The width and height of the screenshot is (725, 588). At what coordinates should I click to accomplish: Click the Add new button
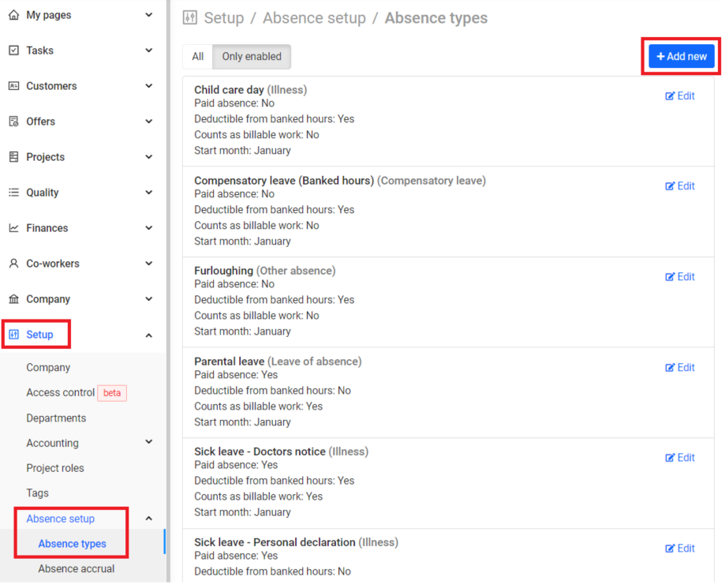681,57
